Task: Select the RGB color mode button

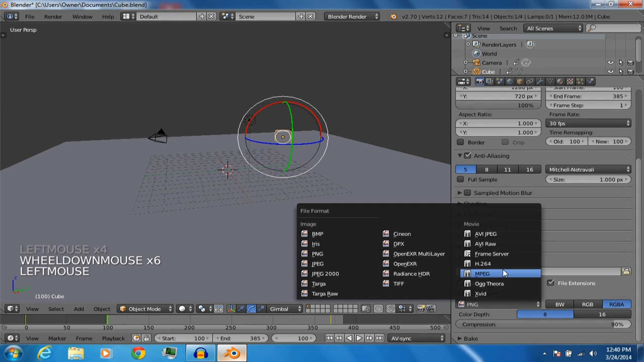Action: pyautogui.click(x=587, y=304)
